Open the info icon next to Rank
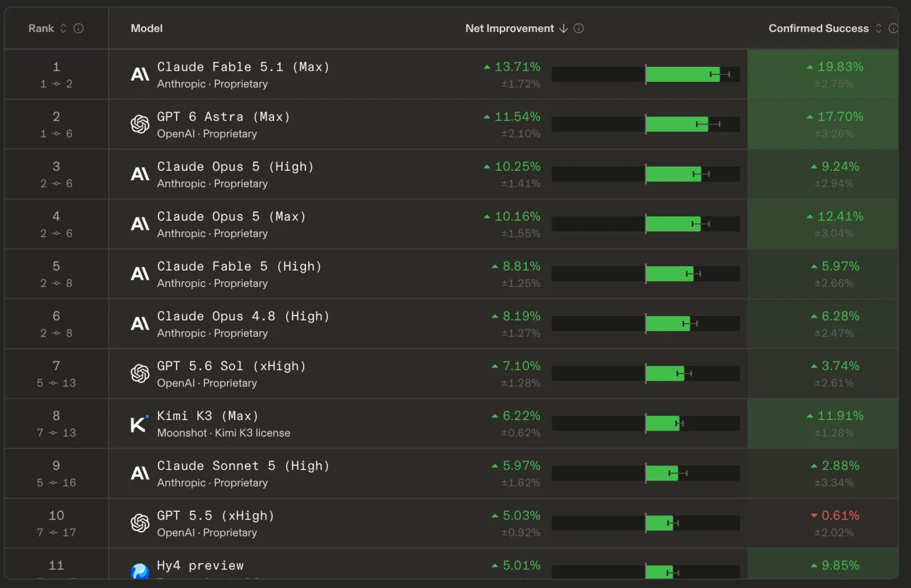The width and height of the screenshot is (911, 588). pos(78,28)
